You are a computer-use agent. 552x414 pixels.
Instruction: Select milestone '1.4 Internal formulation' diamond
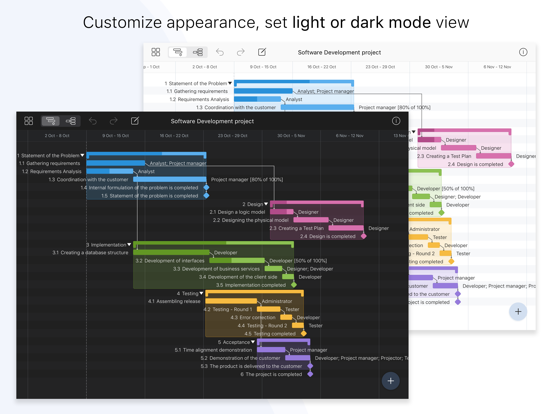coord(207,188)
